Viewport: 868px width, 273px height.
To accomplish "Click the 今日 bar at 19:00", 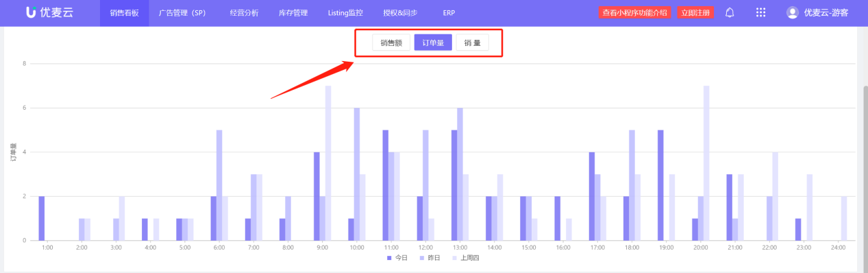I will click(660, 185).
